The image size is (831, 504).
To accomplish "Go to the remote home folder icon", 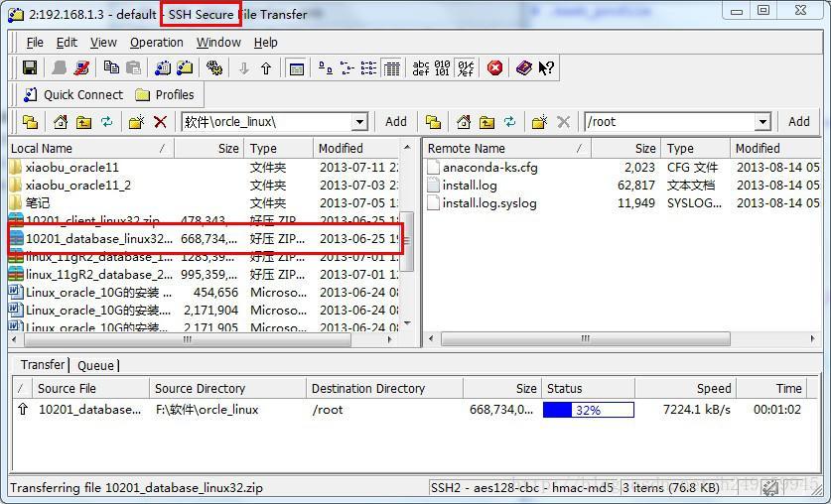I will [464, 122].
